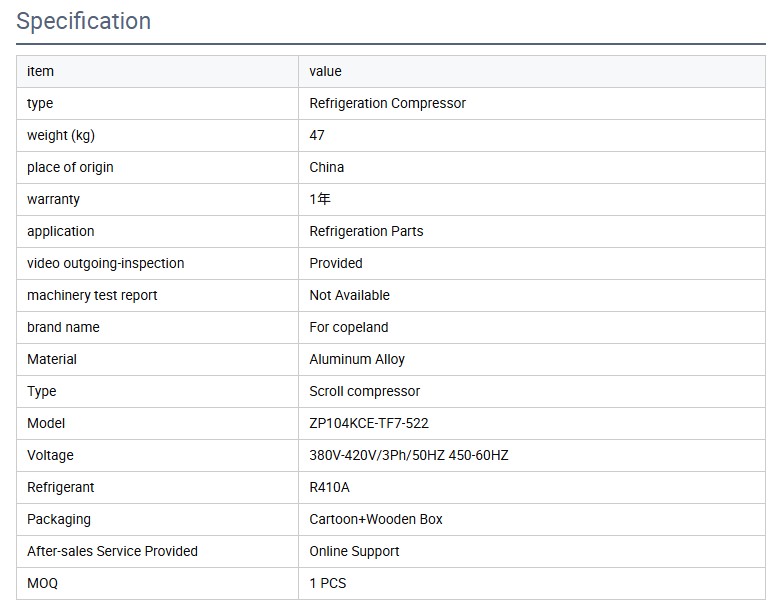Click the 'Aluminum Alloy' material value
The image size is (775, 613).
tap(357, 359)
